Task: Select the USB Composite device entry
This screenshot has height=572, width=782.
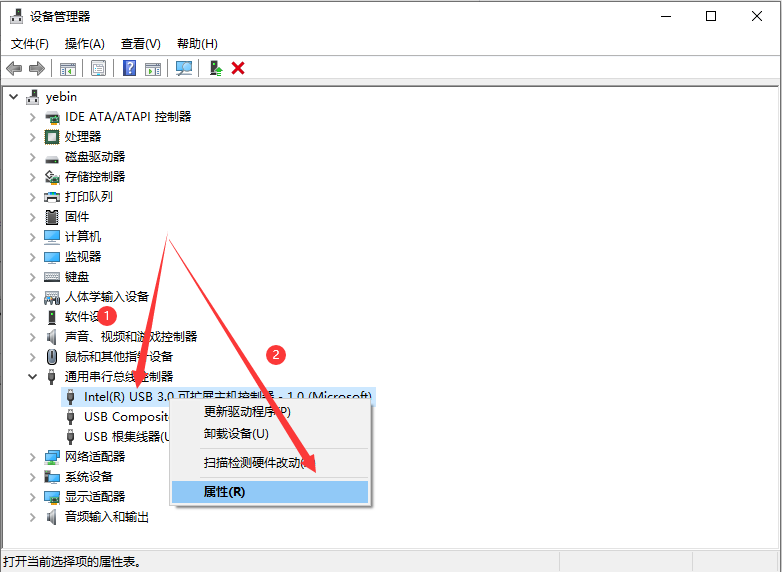Action: [125, 417]
